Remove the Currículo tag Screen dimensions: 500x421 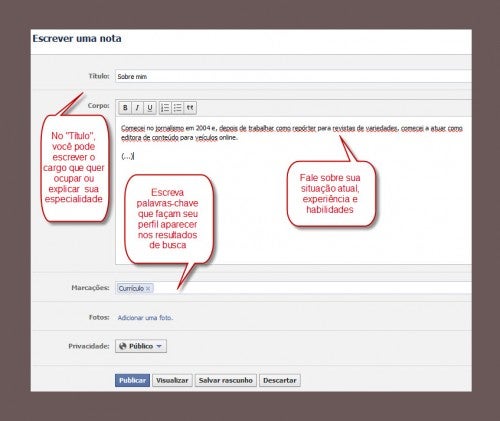point(148,289)
